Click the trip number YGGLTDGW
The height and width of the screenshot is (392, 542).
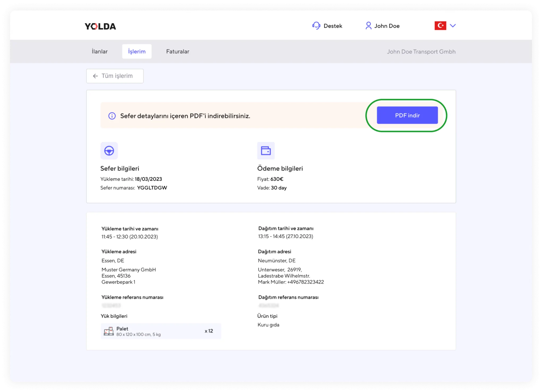tap(152, 188)
